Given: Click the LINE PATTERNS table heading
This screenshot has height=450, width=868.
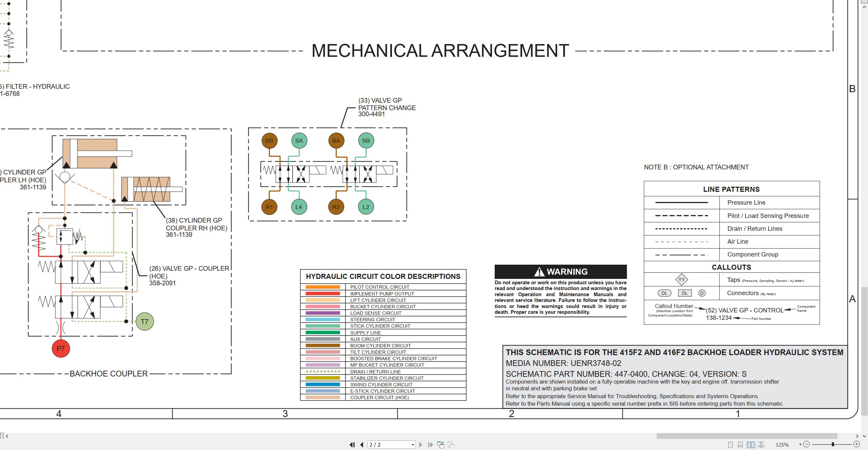Looking at the screenshot, I should (x=731, y=189).
